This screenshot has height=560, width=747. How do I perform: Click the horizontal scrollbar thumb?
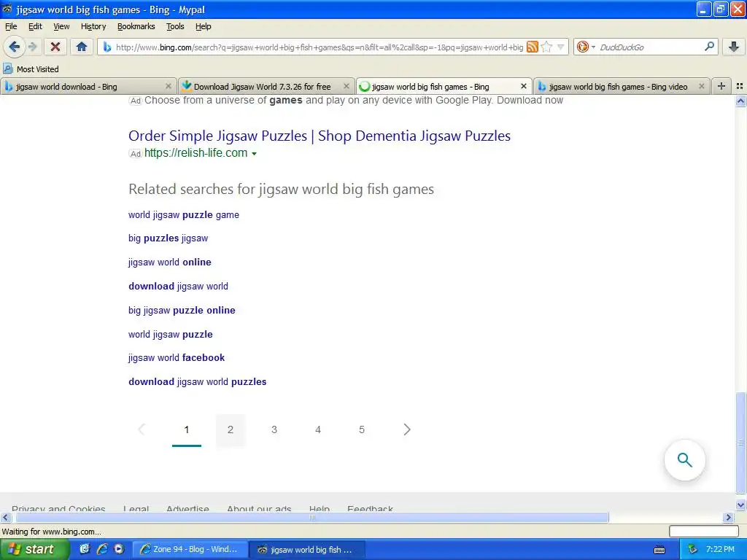312,518
